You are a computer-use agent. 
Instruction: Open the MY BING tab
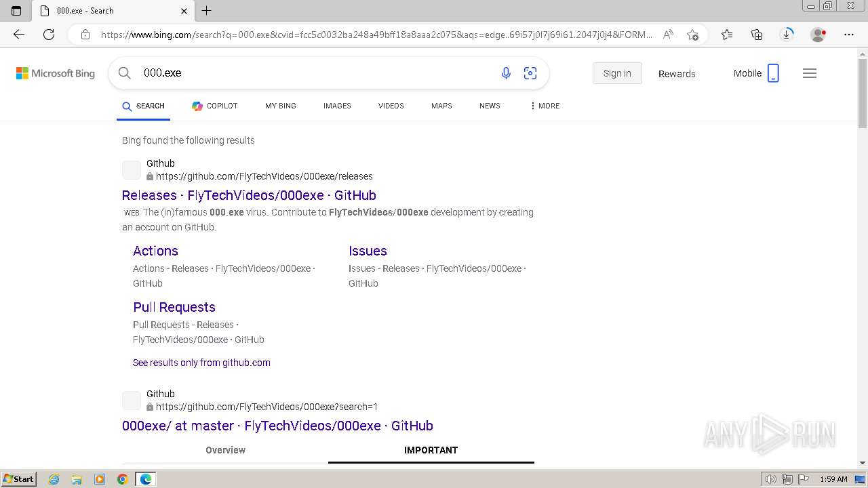[x=281, y=106]
